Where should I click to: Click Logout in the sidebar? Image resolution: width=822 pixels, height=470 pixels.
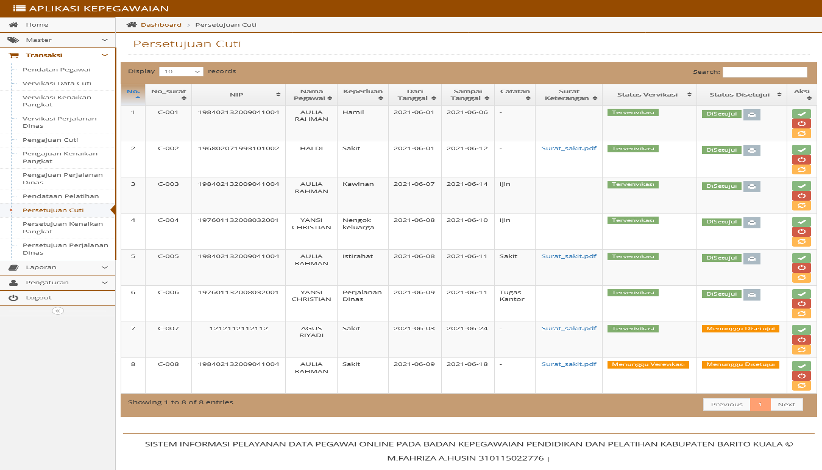tap(58, 298)
